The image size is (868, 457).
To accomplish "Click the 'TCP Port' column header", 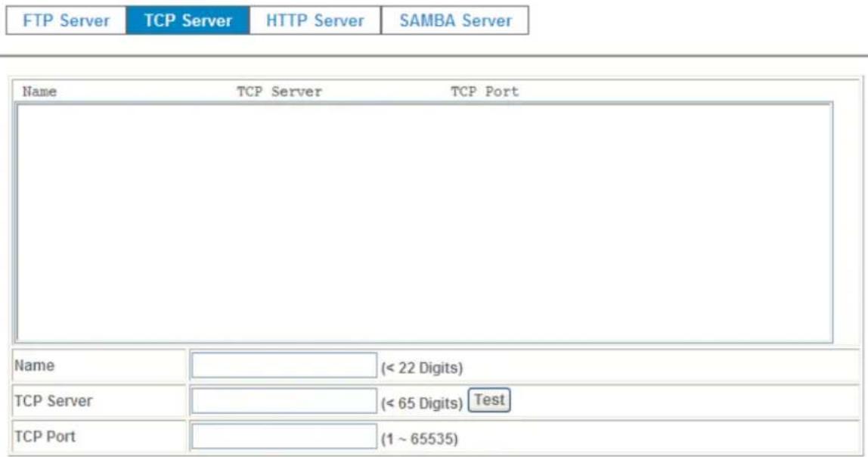I will pyautogui.click(x=485, y=92).
